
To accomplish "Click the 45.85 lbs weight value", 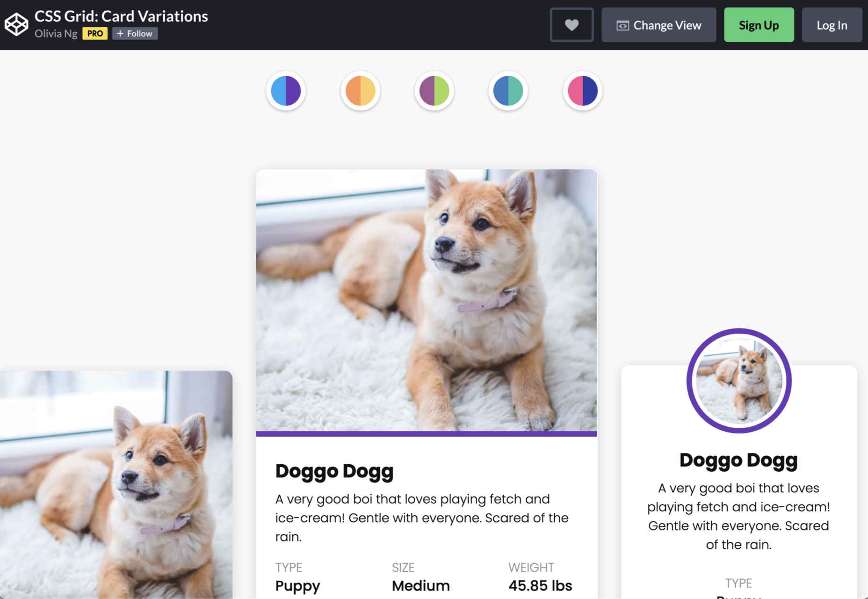I will [540, 586].
